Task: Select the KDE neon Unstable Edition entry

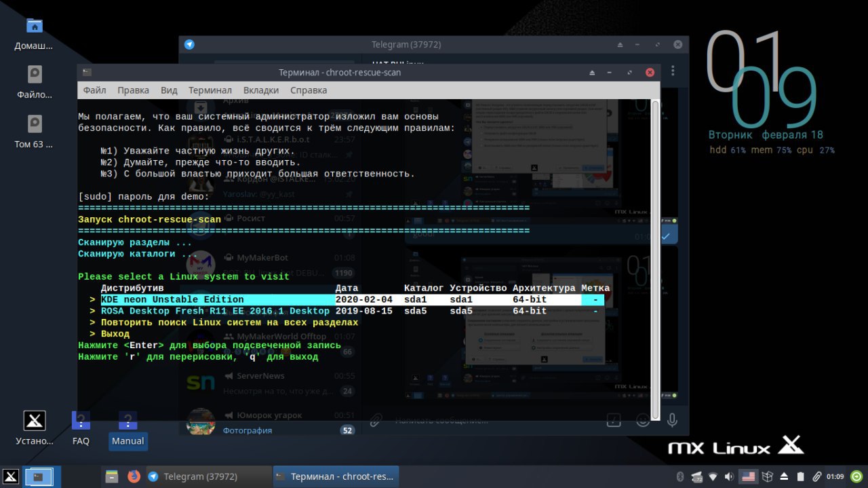Action: pyautogui.click(x=352, y=299)
